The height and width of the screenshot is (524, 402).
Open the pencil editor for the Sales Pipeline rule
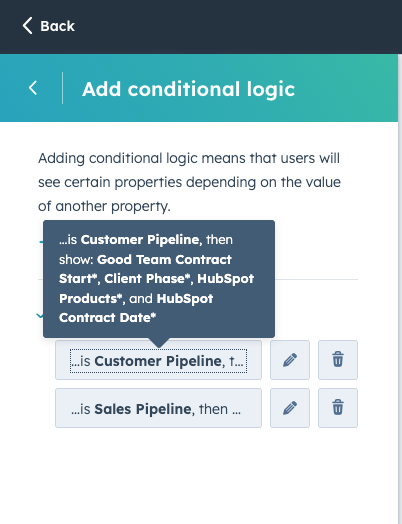(x=290, y=408)
